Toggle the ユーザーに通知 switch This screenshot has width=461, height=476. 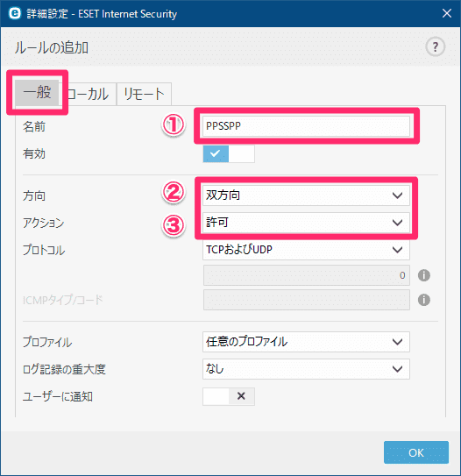229,396
